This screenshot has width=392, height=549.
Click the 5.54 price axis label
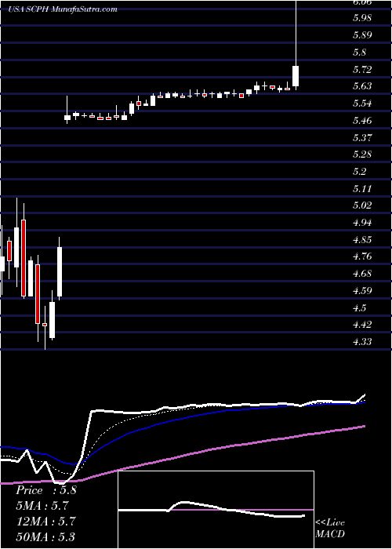tap(362, 104)
